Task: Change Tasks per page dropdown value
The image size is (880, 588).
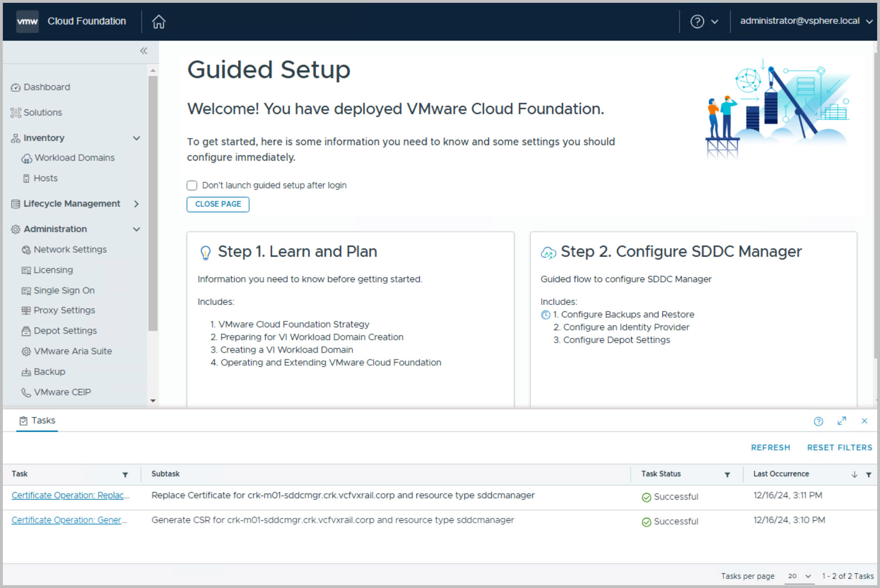Action: (x=799, y=576)
